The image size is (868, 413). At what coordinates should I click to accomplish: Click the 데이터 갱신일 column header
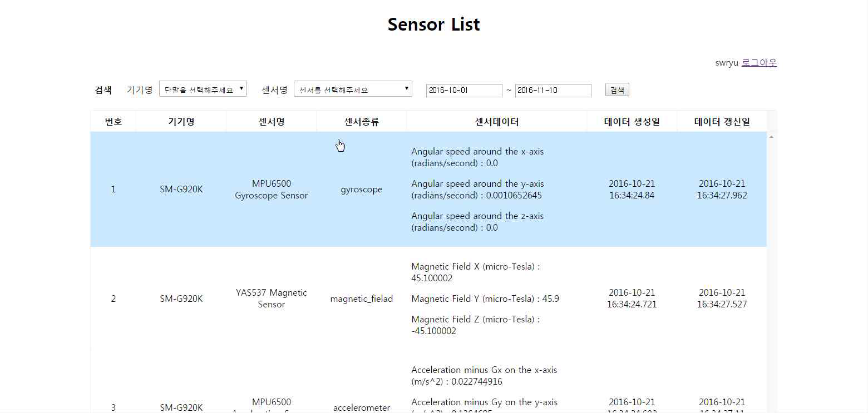coord(722,122)
